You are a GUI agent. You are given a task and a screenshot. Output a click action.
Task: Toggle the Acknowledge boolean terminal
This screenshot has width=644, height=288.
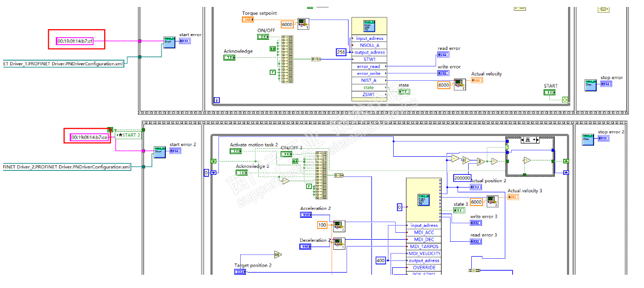(x=230, y=57)
